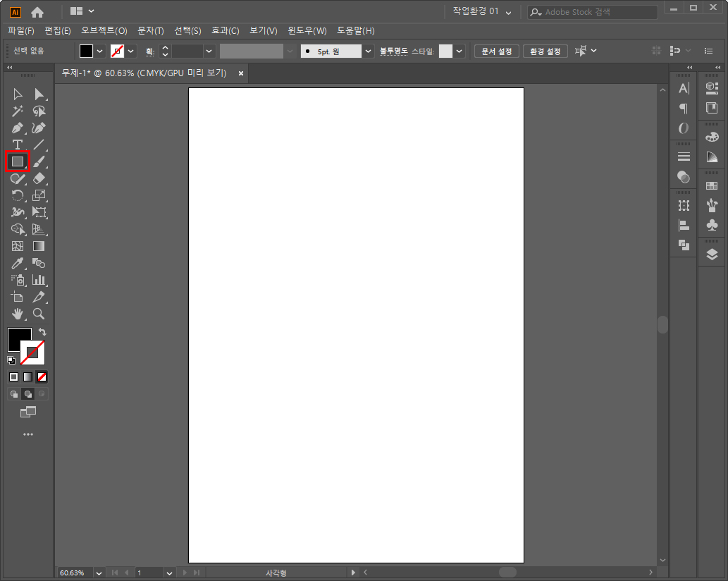
Task: Select the Curvature tool
Action: click(x=39, y=128)
